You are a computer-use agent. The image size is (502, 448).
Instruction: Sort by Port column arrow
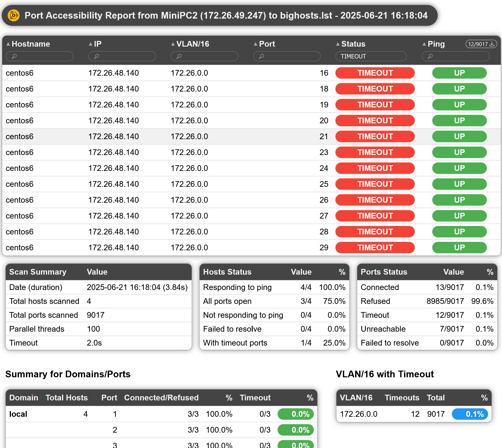pyautogui.click(x=255, y=44)
